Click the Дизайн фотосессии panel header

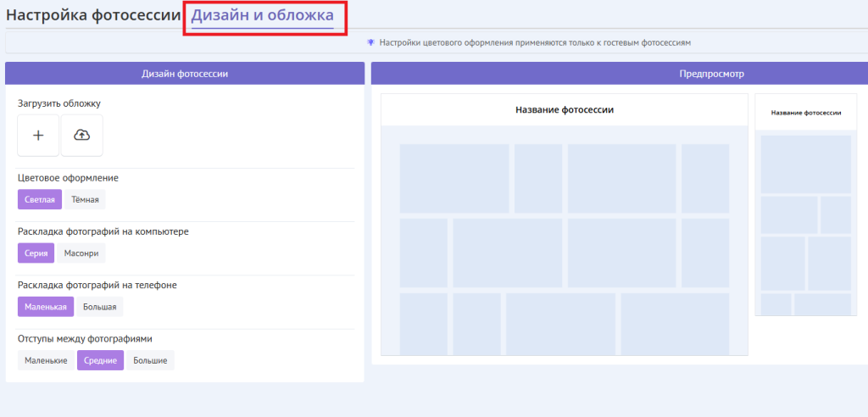185,74
